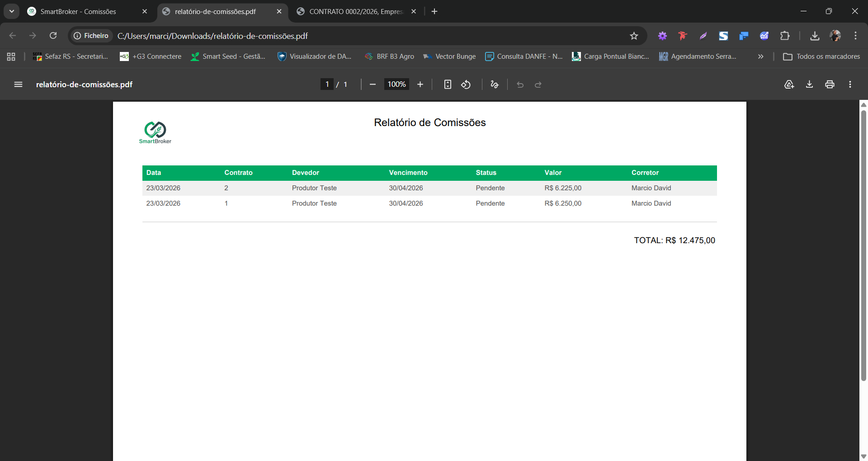Open the PDF viewer three-dot options menu
Screen dimensions: 868x461
coord(850,85)
